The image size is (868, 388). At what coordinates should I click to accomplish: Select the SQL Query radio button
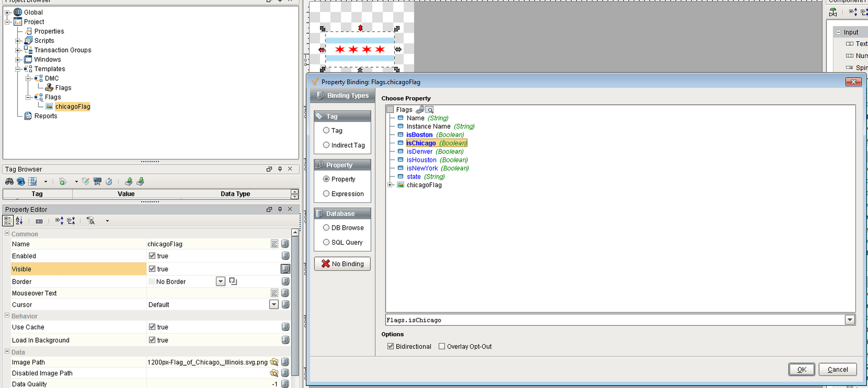pos(326,242)
